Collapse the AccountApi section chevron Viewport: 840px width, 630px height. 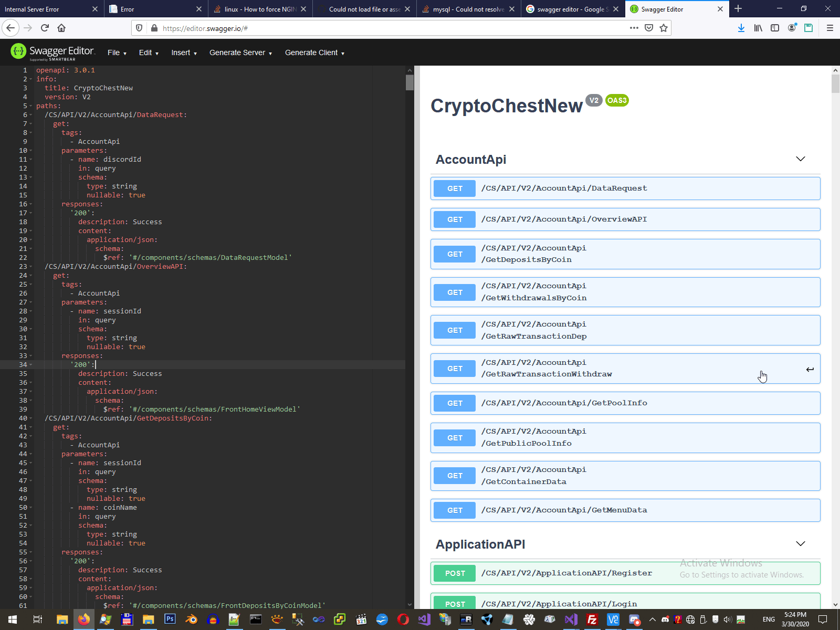point(801,159)
